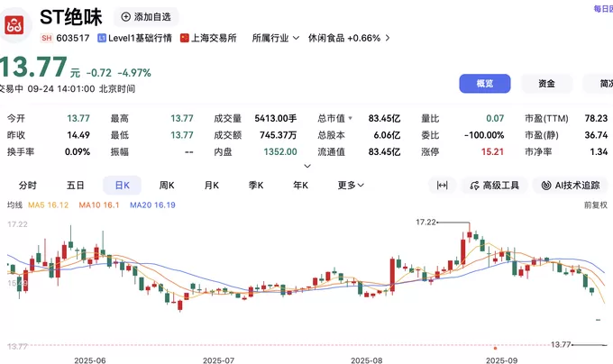Open 高级工具 advanced tools
The width and height of the screenshot is (613, 364).
tap(495, 185)
